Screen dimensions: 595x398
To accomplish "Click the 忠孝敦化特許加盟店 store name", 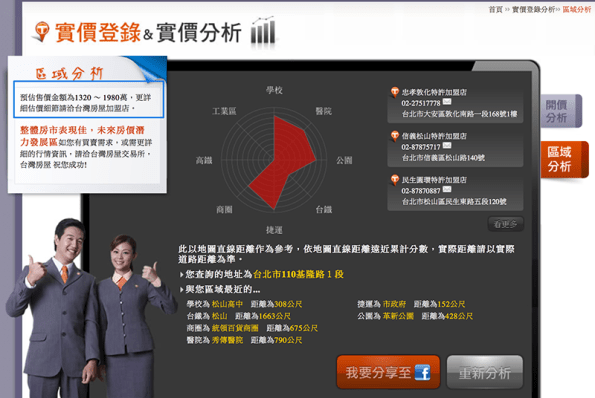I will tap(434, 92).
